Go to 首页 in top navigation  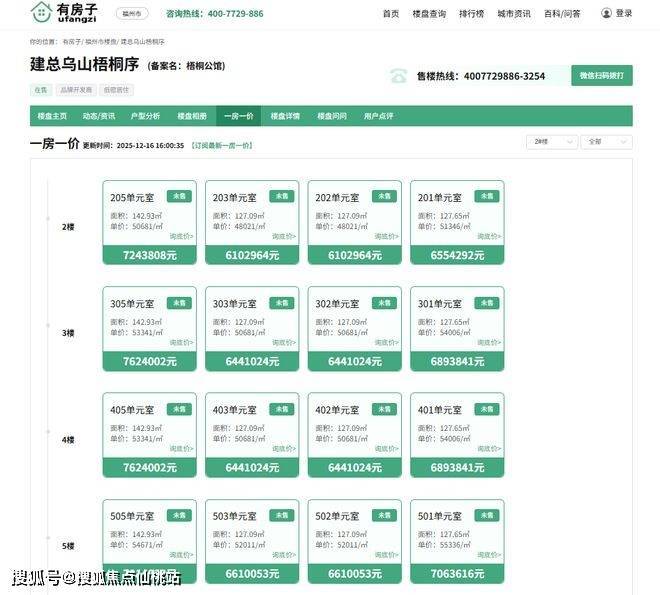click(391, 14)
